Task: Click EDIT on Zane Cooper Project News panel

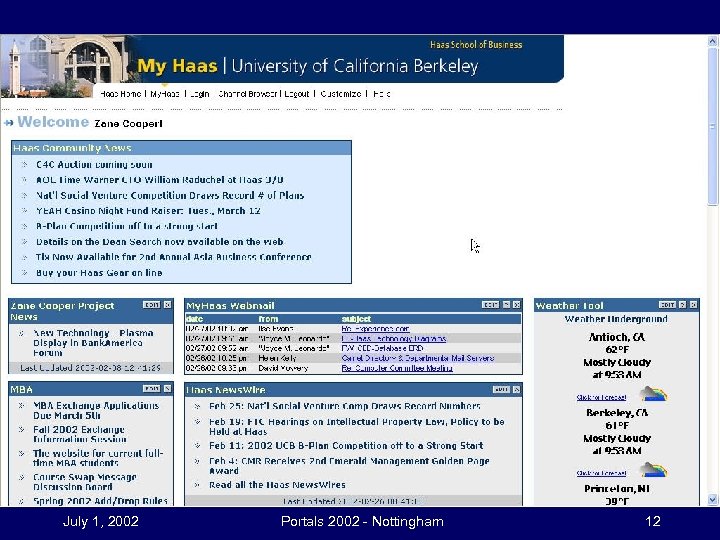Action: point(151,305)
